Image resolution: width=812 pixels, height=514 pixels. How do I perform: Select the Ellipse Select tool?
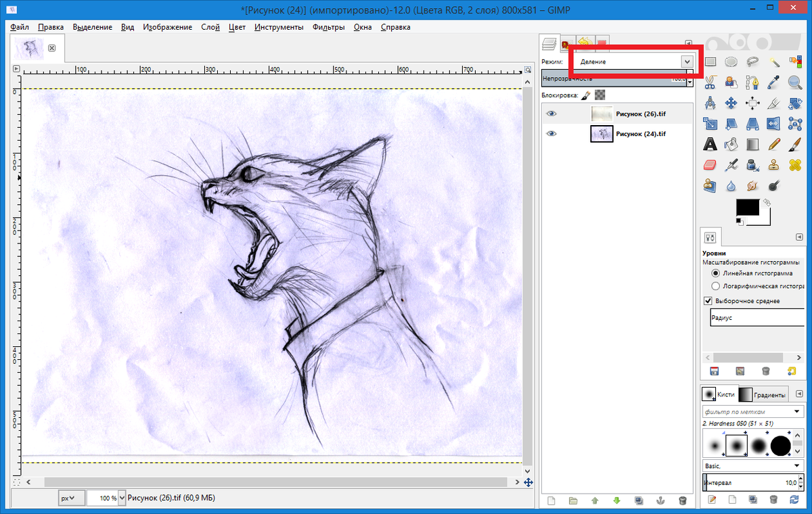pyautogui.click(x=731, y=62)
